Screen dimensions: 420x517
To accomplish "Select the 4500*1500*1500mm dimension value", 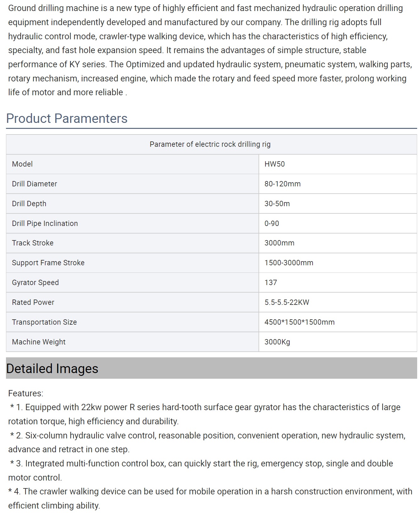I will click(299, 322).
